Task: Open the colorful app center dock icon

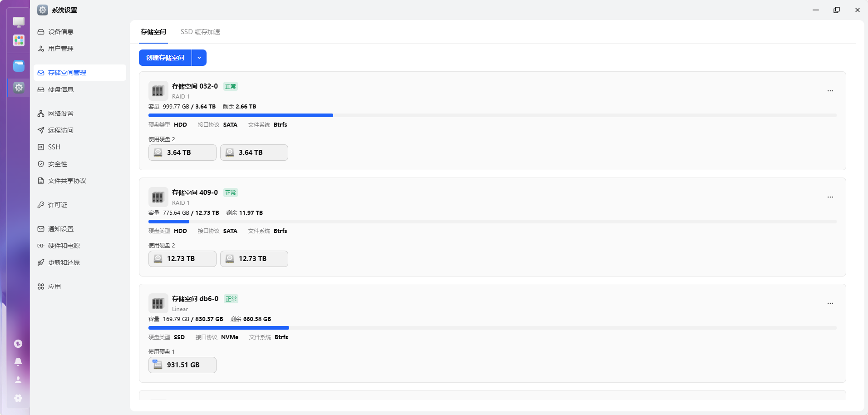Action: pyautogui.click(x=19, y=40)
